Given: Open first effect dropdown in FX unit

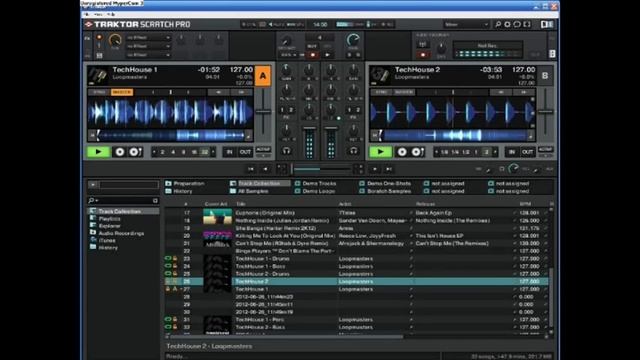Looking at the screenshot, I should [148, 38].
